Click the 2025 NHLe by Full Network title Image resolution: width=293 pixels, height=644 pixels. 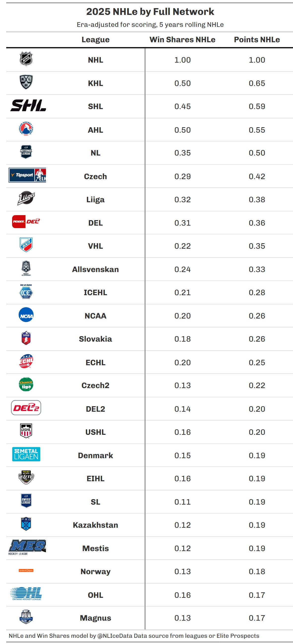[150, 11]
